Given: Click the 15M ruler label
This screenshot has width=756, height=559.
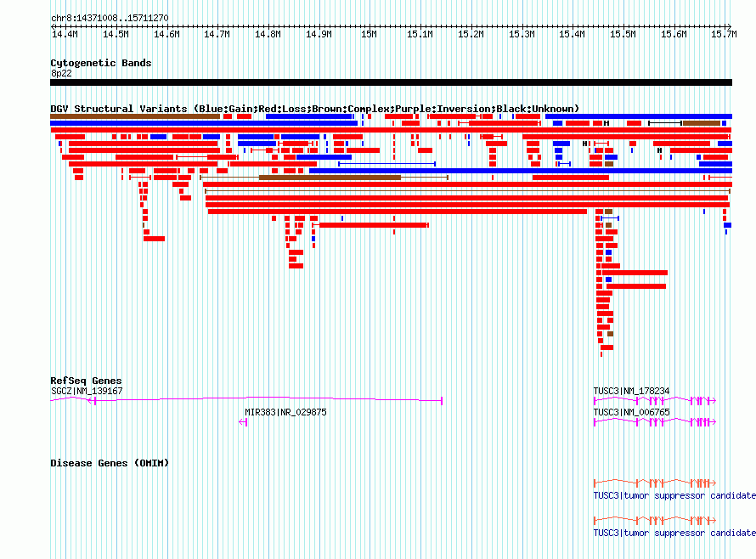Looking at the screenshot, I should (369, 34).
